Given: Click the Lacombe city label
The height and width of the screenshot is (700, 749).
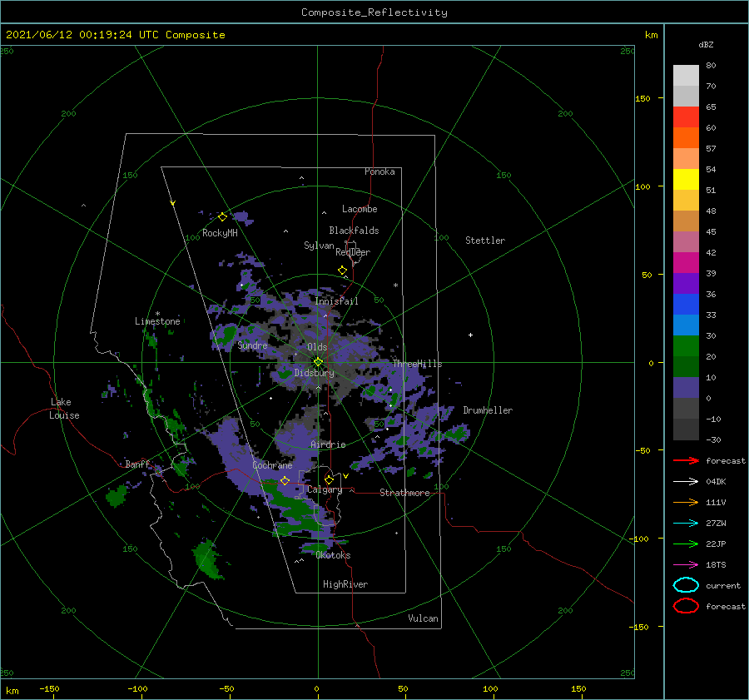Looking at the screenshot, I should (x=360, y=209).
